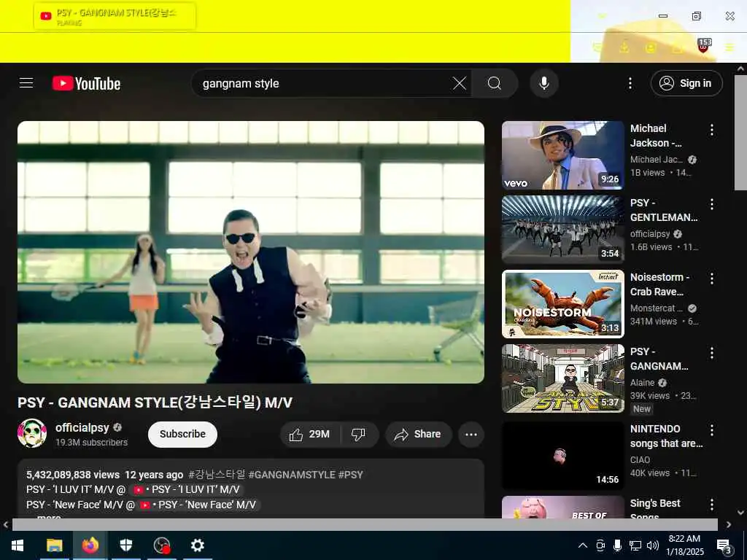Click the Sign in button

(686, 83)
